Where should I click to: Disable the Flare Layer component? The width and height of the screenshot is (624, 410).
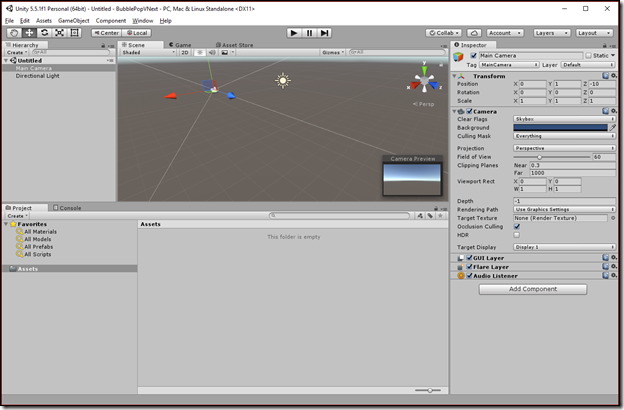(x=469, y=267)
